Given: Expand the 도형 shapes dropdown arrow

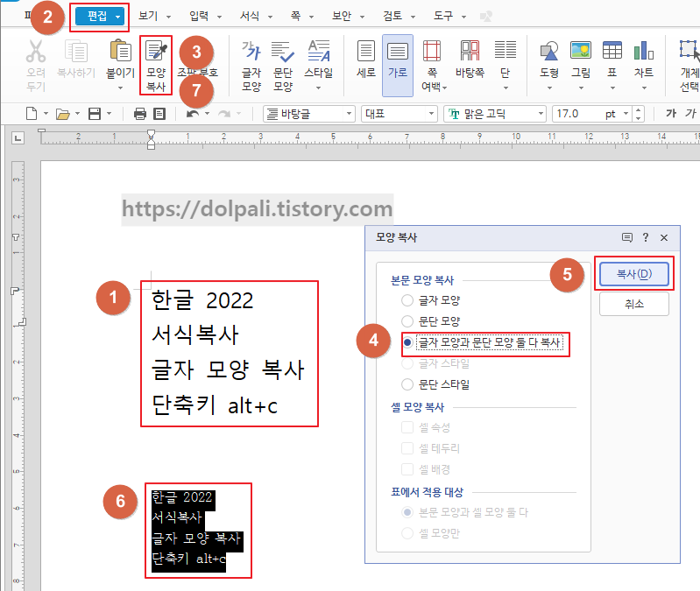Looking at the screenshot, I should click(x=549, y=88).
